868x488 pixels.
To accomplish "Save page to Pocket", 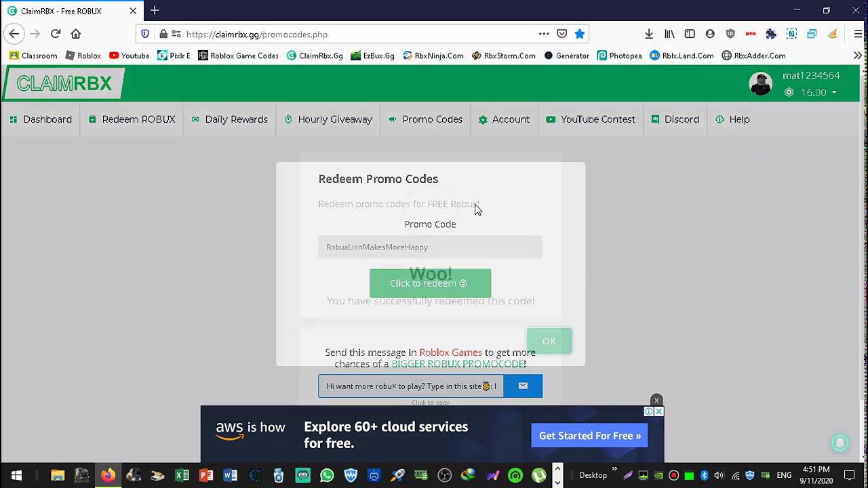I will [561, 34].
